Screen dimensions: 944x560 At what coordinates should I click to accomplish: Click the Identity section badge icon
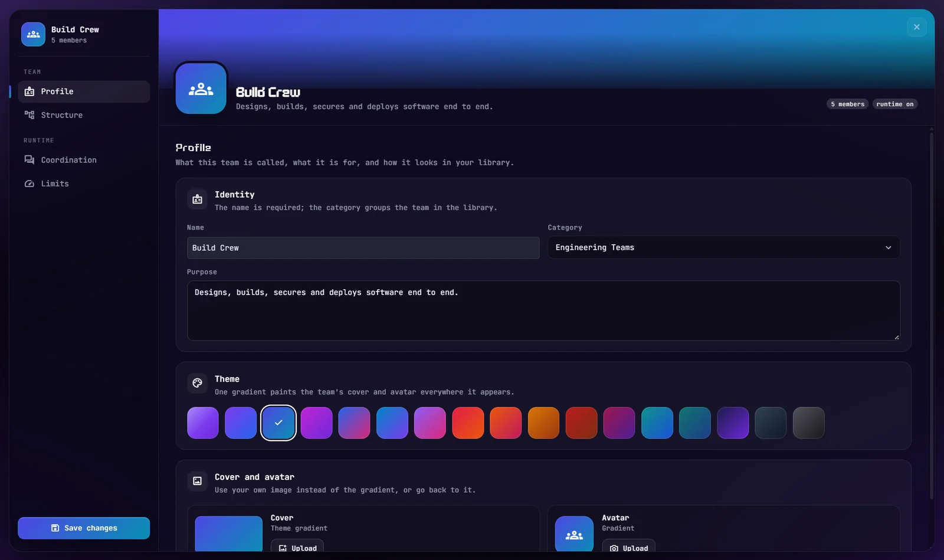point(197,199)
